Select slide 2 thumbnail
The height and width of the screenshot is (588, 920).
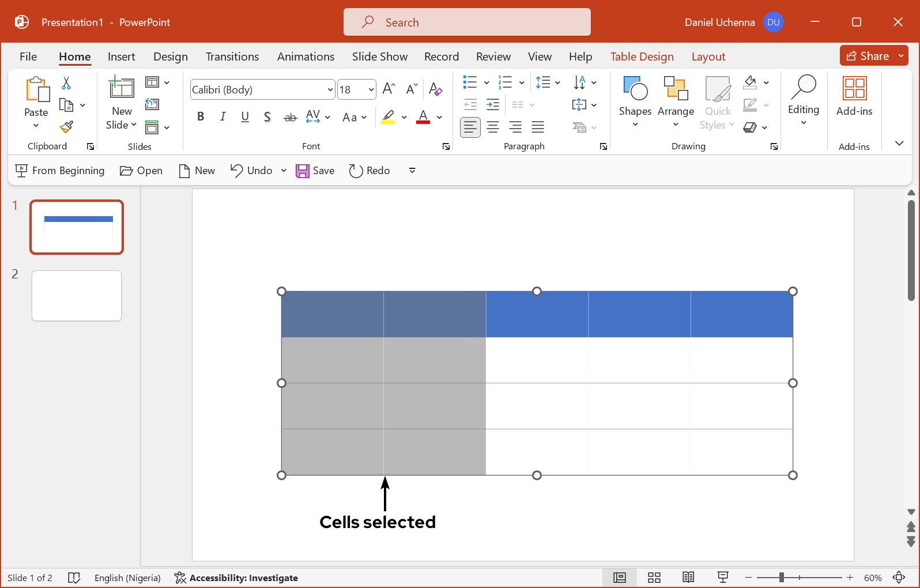click(x=77, y=296)
